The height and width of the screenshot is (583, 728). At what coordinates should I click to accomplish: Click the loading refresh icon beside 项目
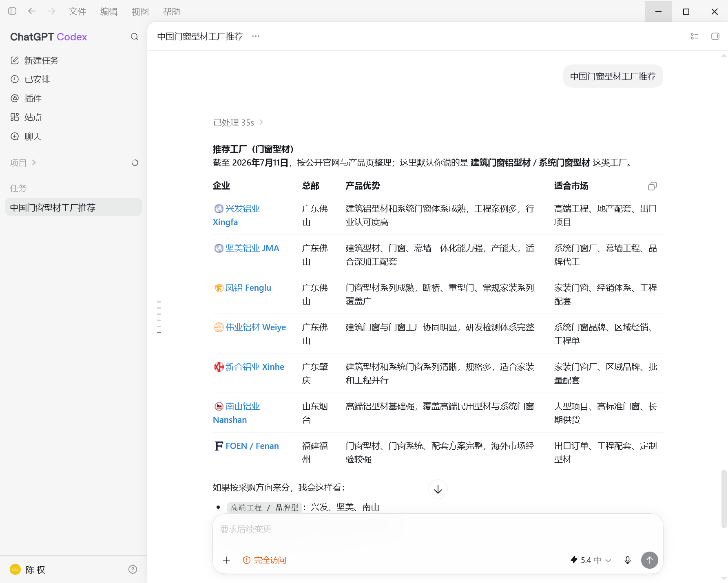pyautogui.click(x=135, y=163)
